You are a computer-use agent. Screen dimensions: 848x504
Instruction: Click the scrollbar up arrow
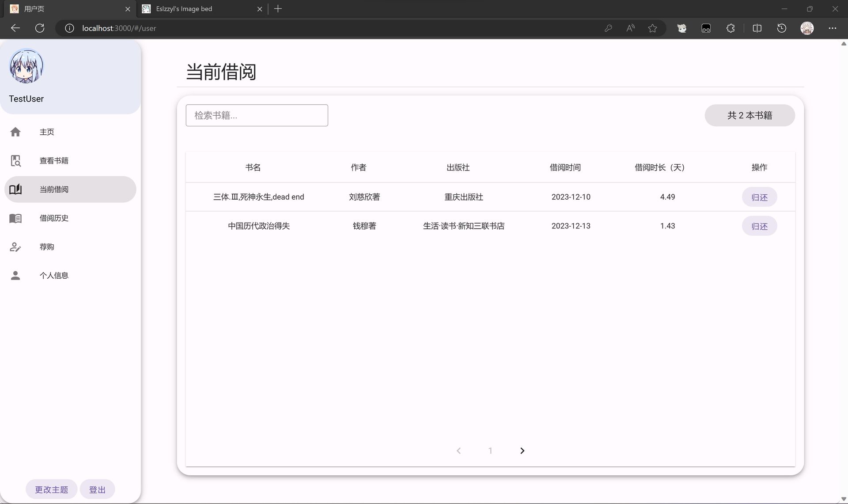coord(844,44)
